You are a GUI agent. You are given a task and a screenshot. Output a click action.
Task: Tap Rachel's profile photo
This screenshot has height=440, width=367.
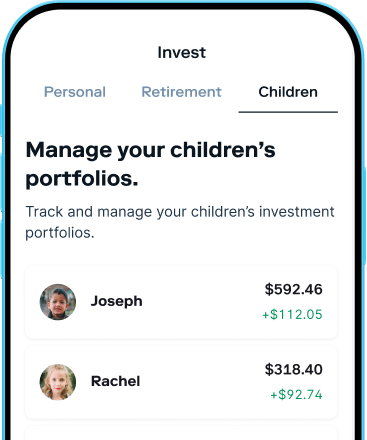pyautogui.click(x=58, y=382)
